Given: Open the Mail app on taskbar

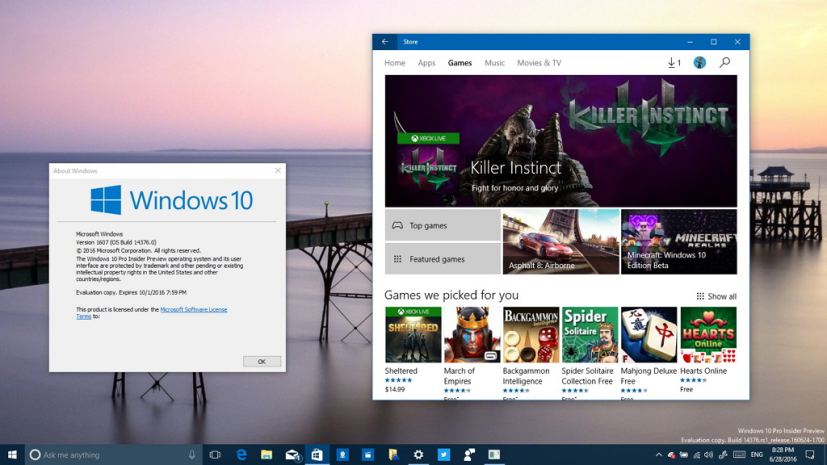Looking at the screenshot, I should tap(292, 454).
